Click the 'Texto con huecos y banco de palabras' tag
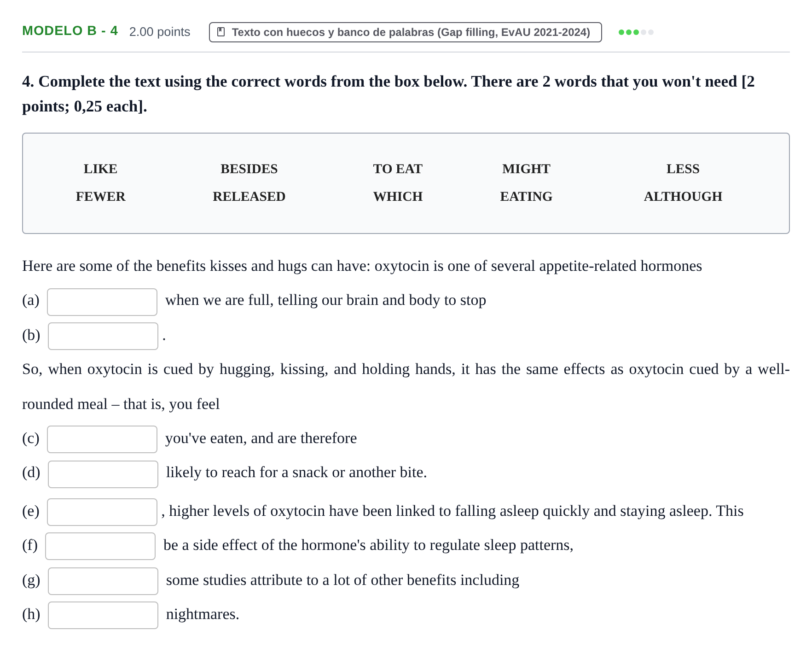The width and height of the screenshot is (812, 654). click(405, 32)
